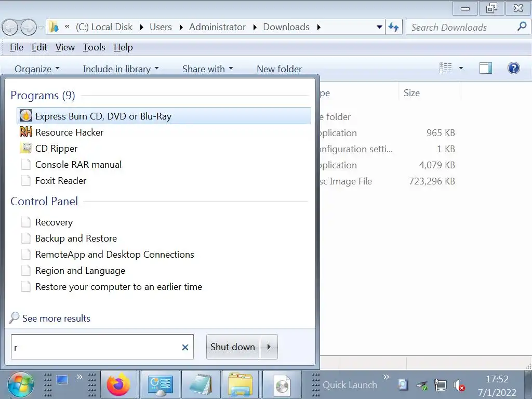Open Firefox from the taskbar

118,385
